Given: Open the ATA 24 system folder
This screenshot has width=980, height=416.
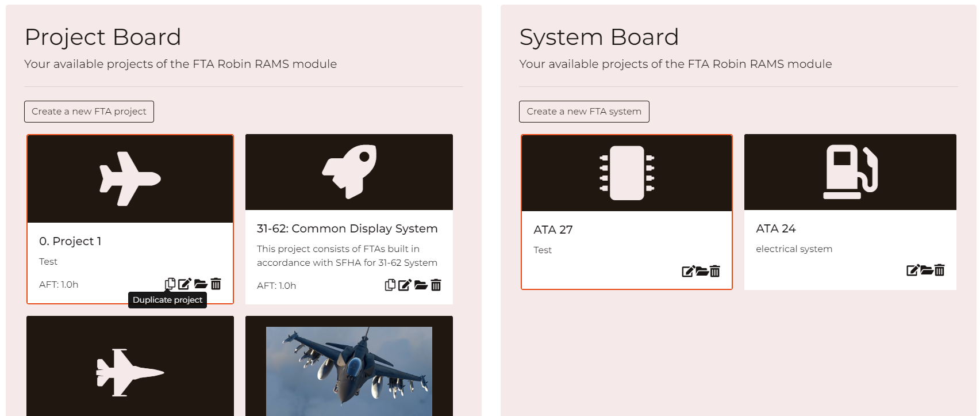Looking at the screenshot, I should [927, 270].
